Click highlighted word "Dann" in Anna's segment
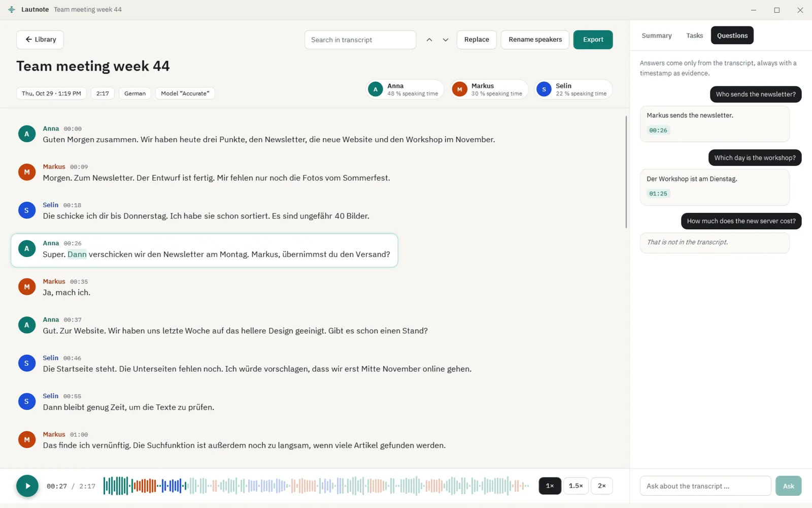 tap(77, 255)
